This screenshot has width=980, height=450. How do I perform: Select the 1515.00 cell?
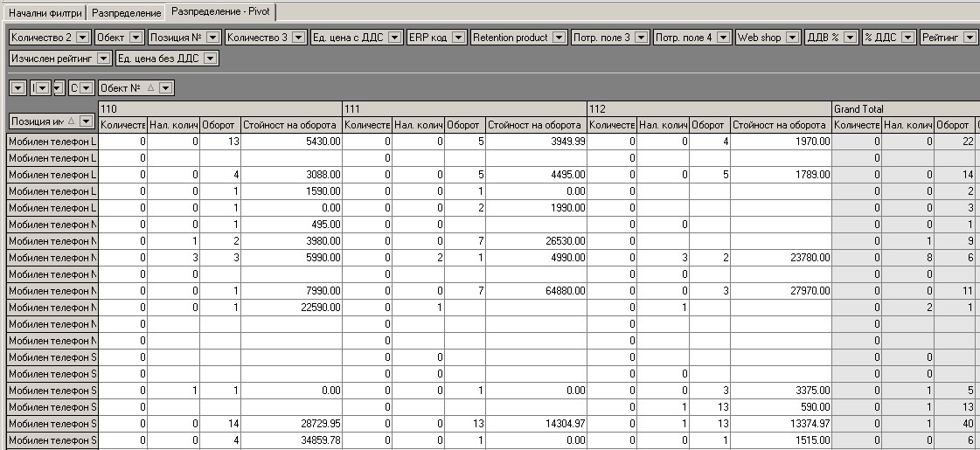(781, 440)
